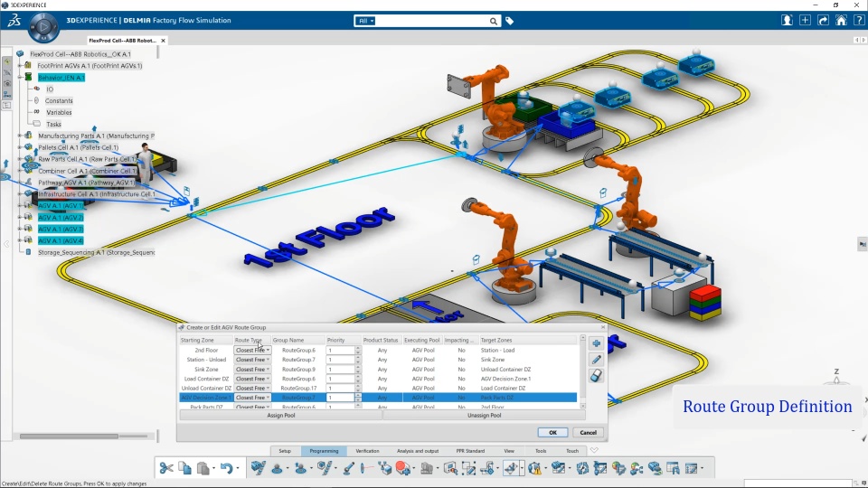Expand the FootPrint AGVs A.1 tree node
Viewport: 868px width, 488px height.
(x=20, y=65)
